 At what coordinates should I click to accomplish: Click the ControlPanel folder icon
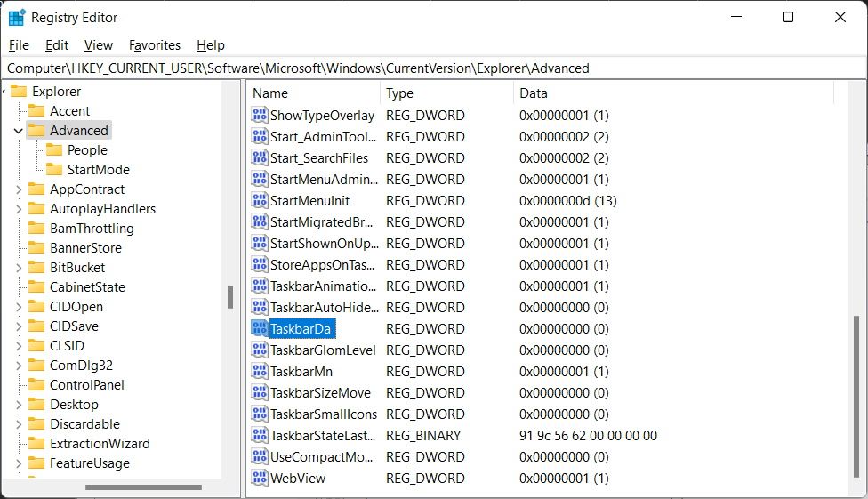(x=36, y=385)
